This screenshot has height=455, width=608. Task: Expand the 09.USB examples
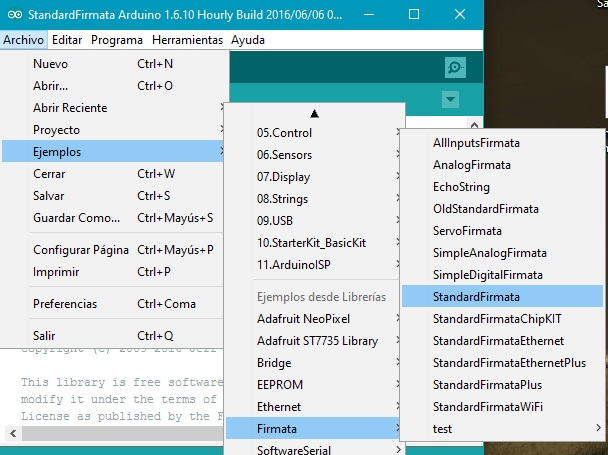[313, 221]
